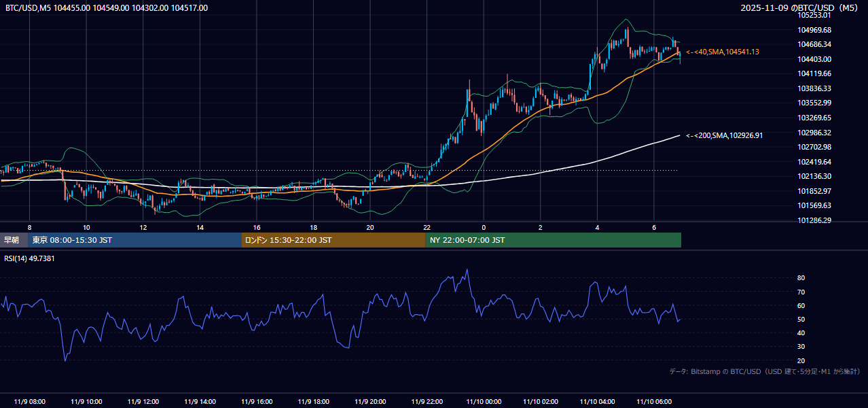Click the BTC/USD,M5 OHLC header text
This screenshot has width=868, height=408.
[106, 8]
